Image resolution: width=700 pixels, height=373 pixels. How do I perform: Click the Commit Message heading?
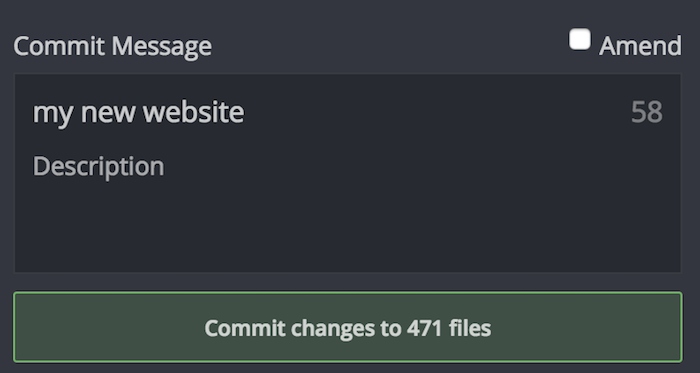coord(112,46)
